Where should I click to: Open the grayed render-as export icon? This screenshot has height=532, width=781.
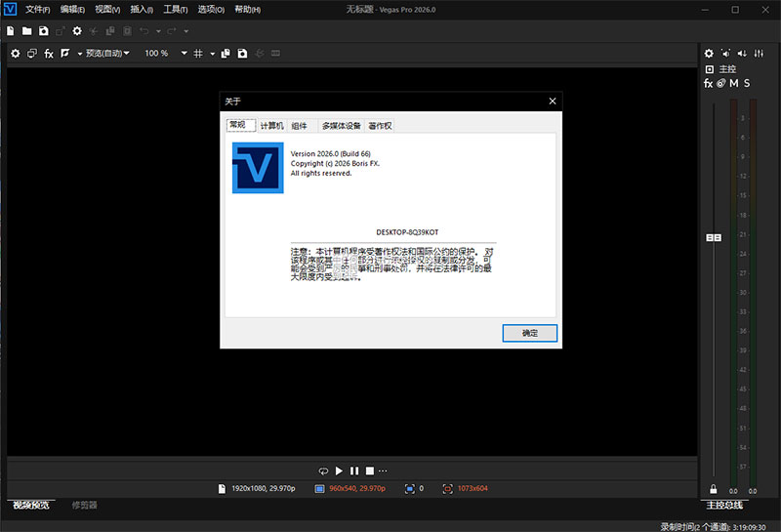(x=61, y=31)
